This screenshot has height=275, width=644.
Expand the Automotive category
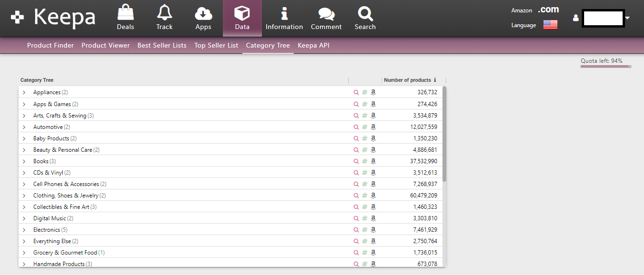click(x=24, y=127)
